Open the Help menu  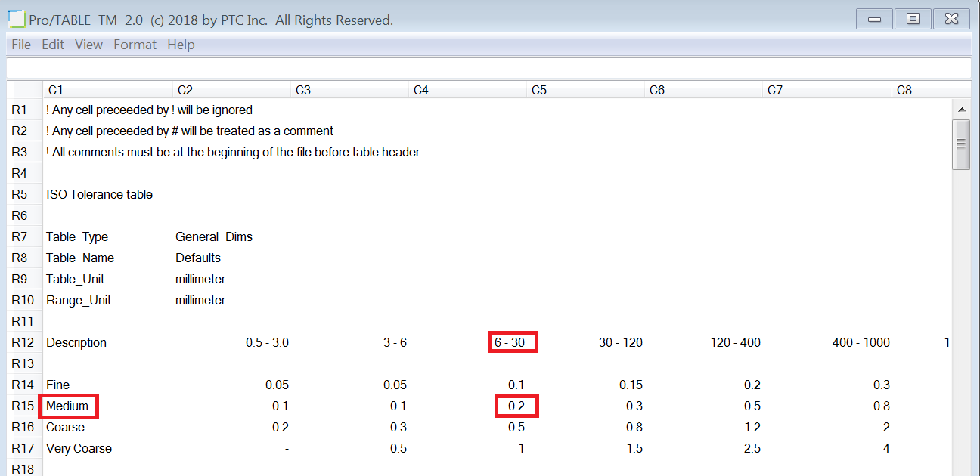181,45
